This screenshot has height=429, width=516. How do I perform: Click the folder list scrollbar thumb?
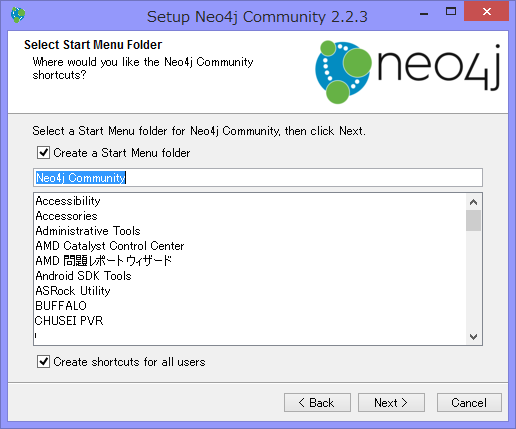473,220
